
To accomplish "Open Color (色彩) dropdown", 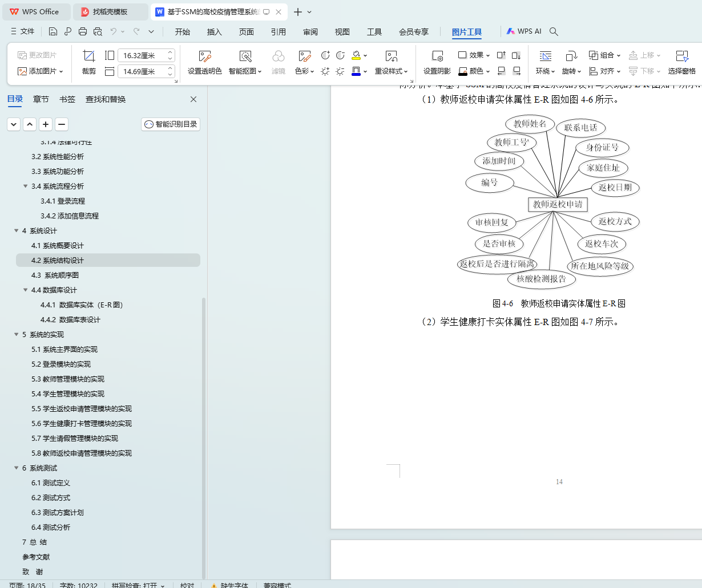I will pos(305,63).
